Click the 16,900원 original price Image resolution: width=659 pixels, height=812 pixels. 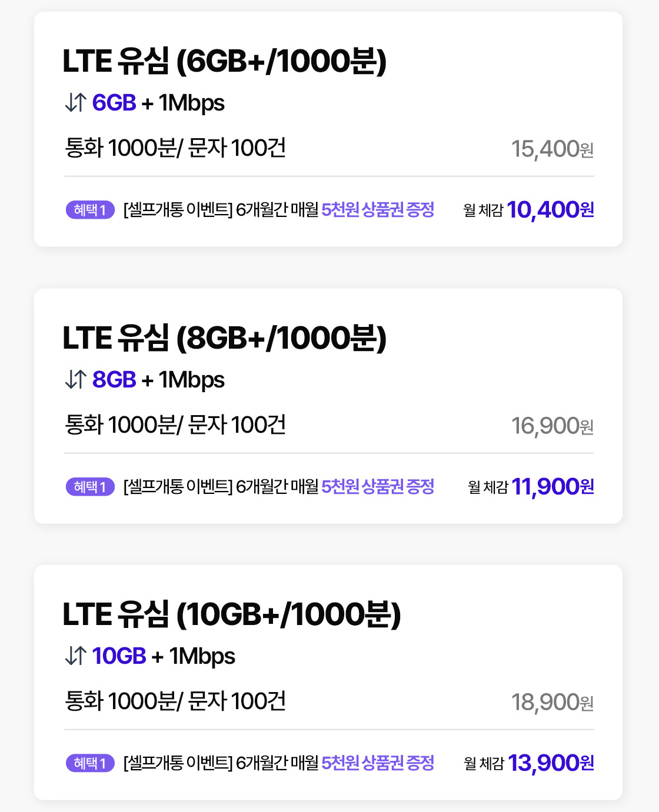(x=552, y=426)
